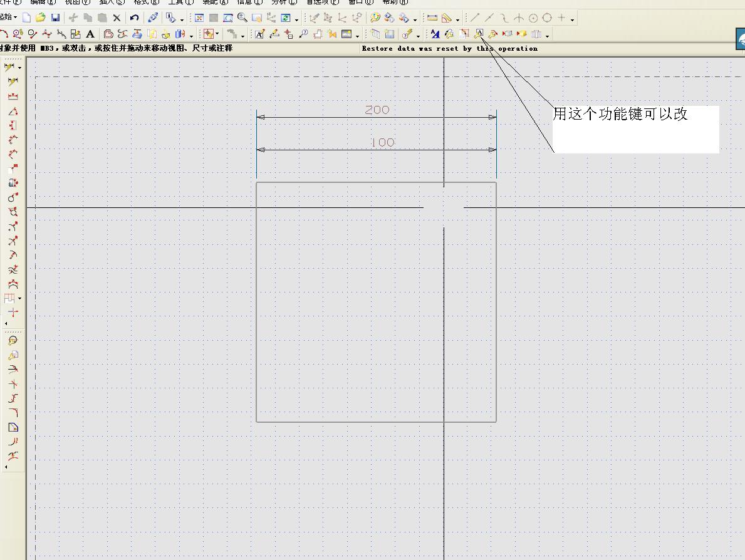This screenshot has width=745, height=560.
Task: Click the raster image insert icon
Action: click(x=346, y=34)
